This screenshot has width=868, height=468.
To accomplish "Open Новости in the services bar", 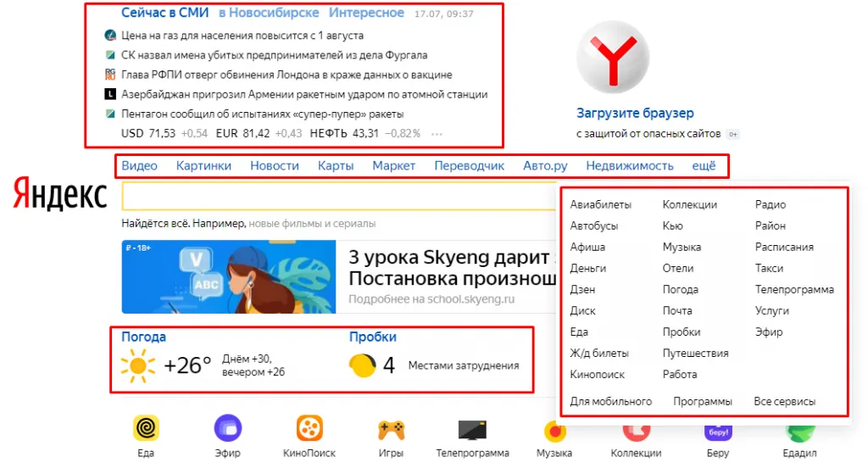I will 275,165.
